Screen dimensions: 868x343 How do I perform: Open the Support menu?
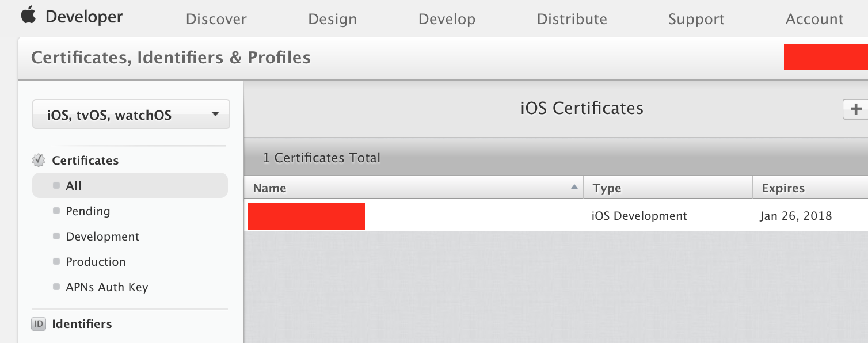696,19
